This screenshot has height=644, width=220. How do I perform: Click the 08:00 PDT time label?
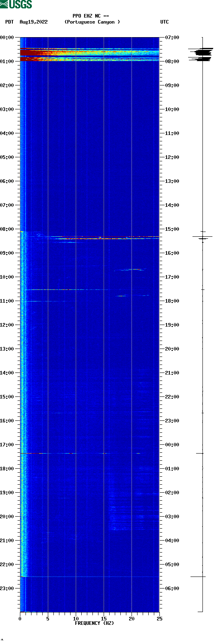[x=7, y=229]
